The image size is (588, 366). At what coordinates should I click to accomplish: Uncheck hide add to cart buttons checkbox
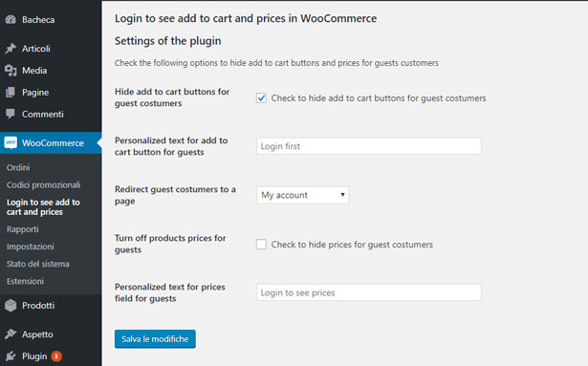261,97
